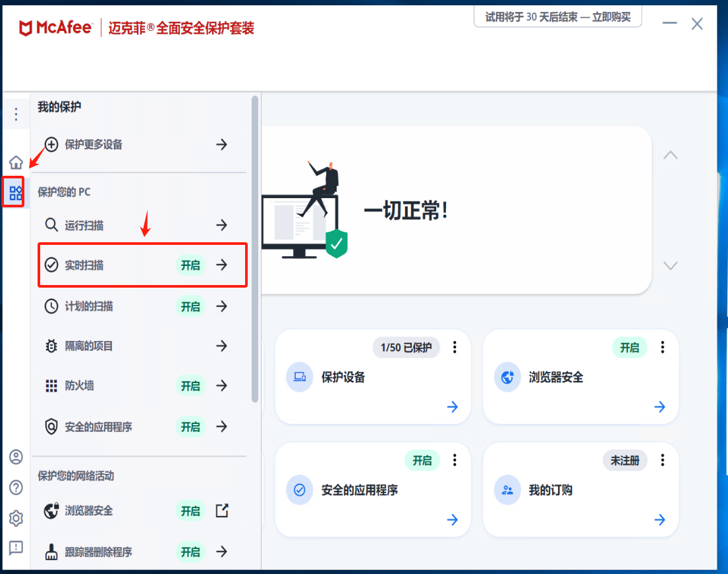Open external link icon for 浏览器安全
Image resolution: width=728 pixels, height=574 pixels.
[x=222, y=510]
